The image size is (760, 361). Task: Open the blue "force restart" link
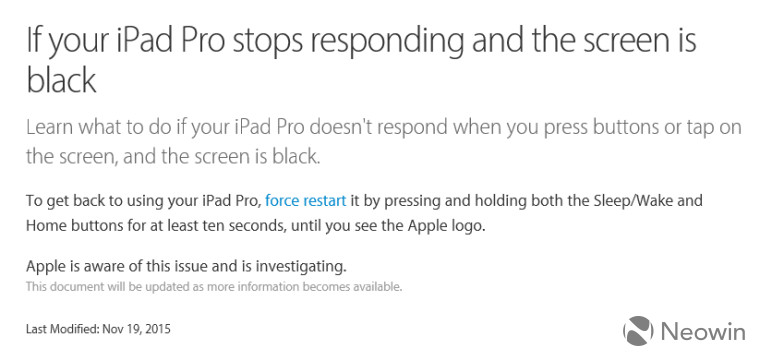click(306, 201)
